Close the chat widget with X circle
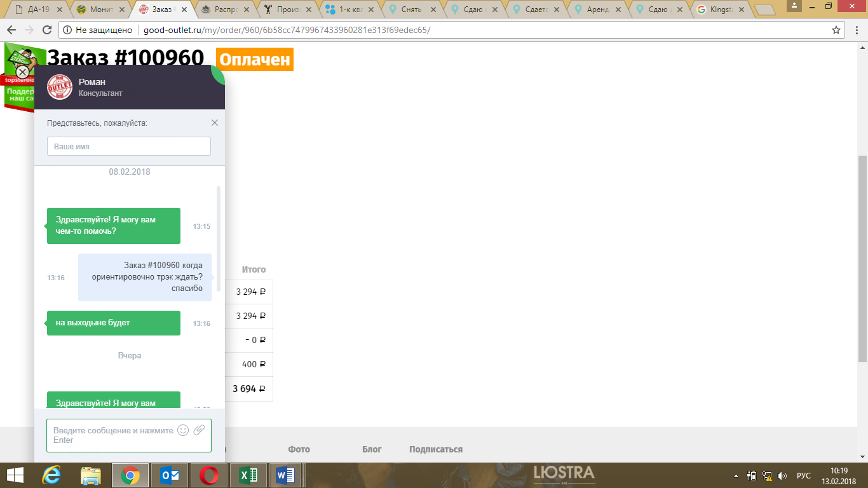Viewport: 868px width, 488px height. [x=22, y=72]
